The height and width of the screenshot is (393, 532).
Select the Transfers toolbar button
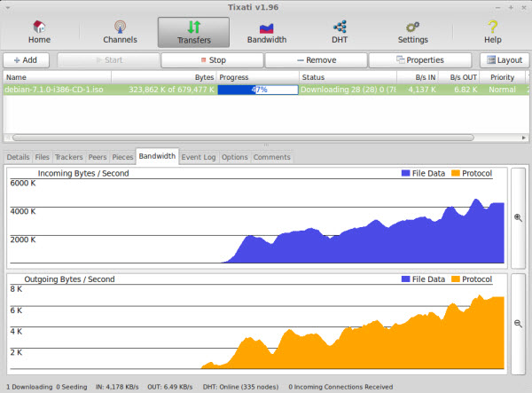pyautogui.click(x=193, y=32)
